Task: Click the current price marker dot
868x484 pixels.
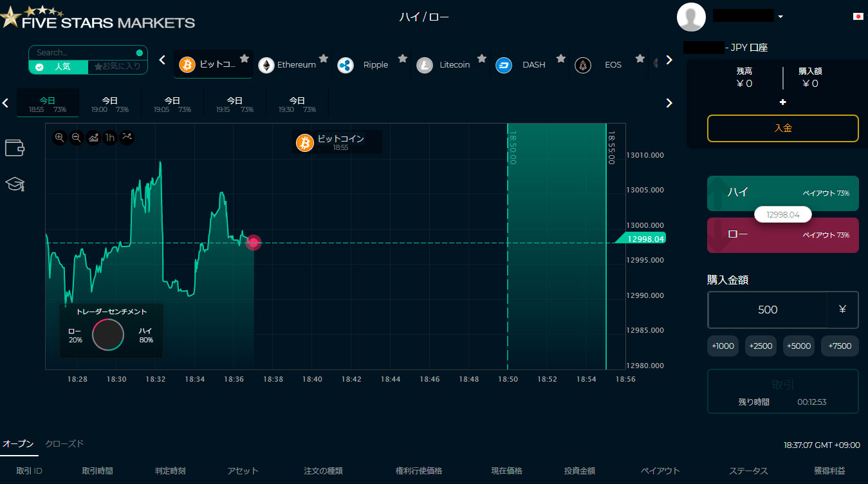Action: point(254,242)
